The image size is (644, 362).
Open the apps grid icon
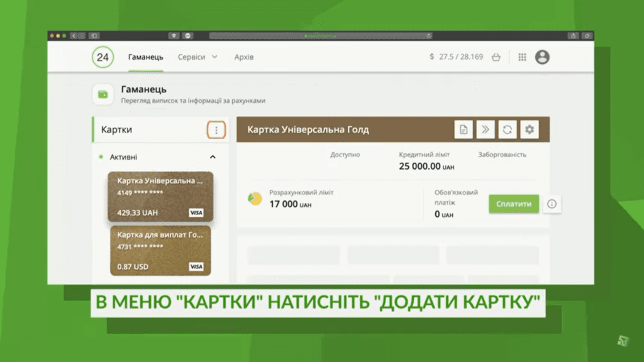click(522, 57)
